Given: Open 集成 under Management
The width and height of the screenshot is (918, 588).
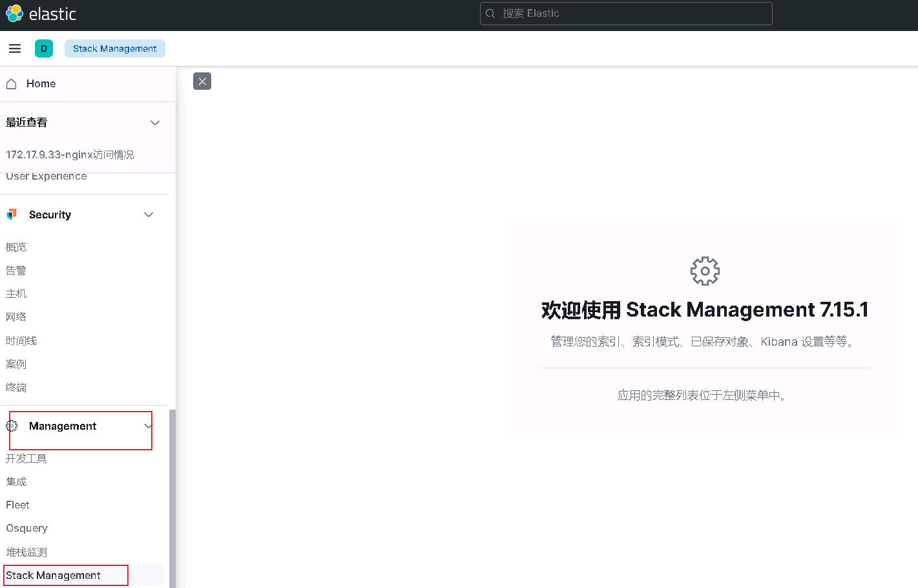Looking at the screenshot, I should 16,482.
